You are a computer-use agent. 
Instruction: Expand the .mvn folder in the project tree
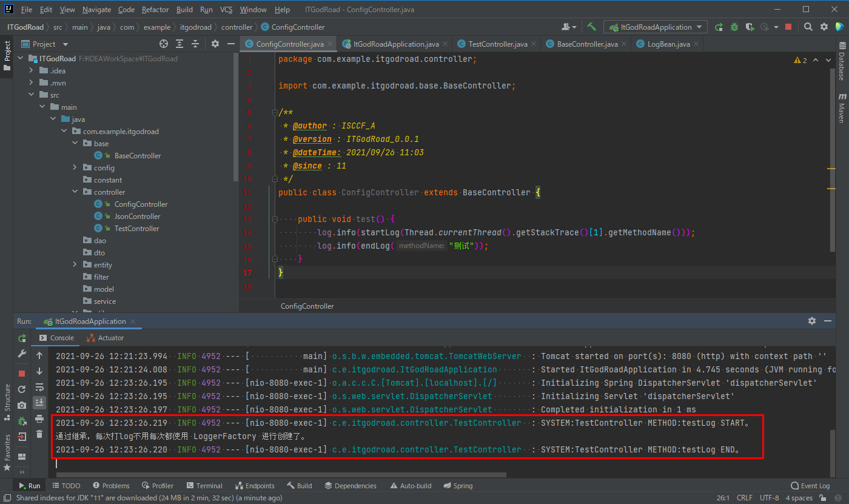pos(32,83)
